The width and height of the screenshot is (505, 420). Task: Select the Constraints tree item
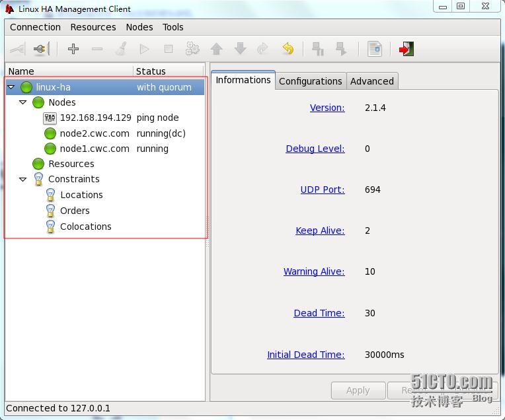74,179
